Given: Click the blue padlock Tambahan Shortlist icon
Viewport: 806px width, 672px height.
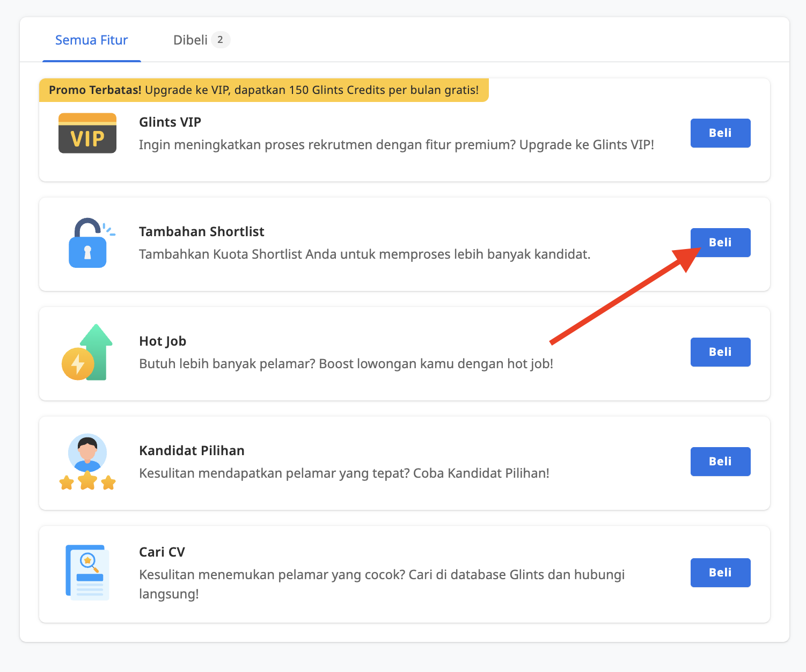Looking at the screenshot, I should pyautogui.click(x=88, y=243).
